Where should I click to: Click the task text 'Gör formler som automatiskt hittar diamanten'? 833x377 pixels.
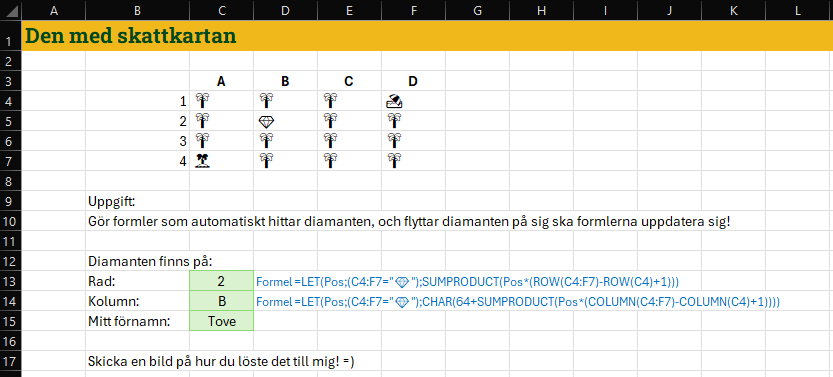[x=227, y=221]
